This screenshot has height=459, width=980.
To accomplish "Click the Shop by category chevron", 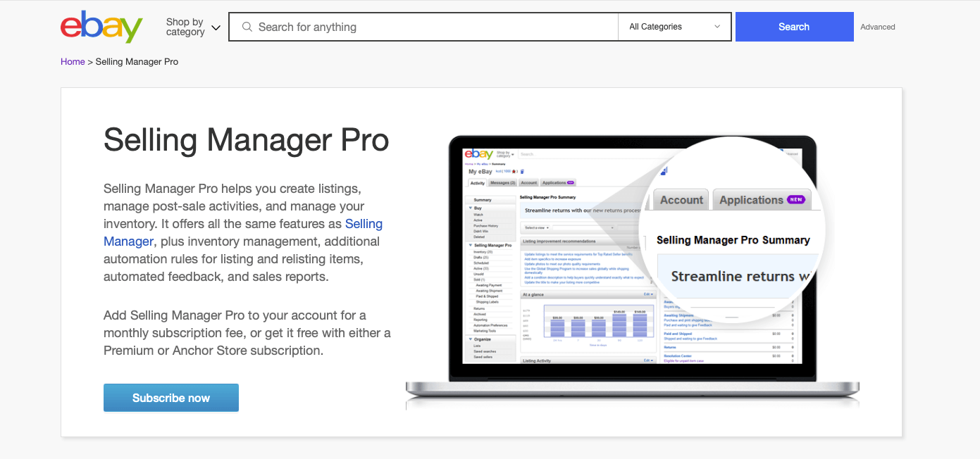I will tap(216, 27).
